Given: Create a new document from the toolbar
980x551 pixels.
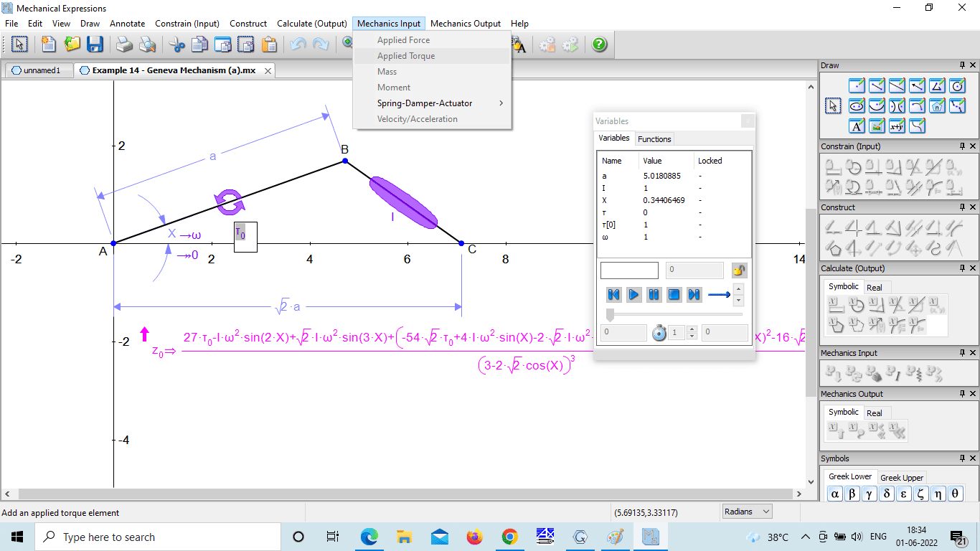Looking at the screenshot, I should 48,44.
